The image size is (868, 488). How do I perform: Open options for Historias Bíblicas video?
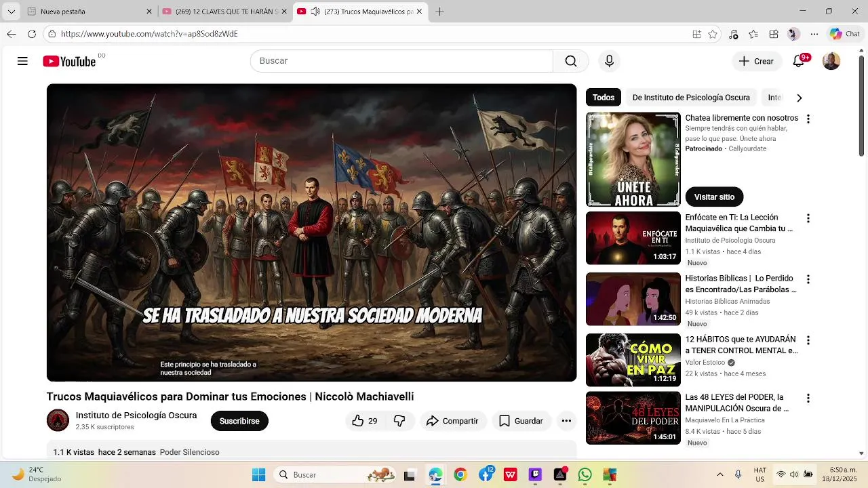[x=808, y=279]
